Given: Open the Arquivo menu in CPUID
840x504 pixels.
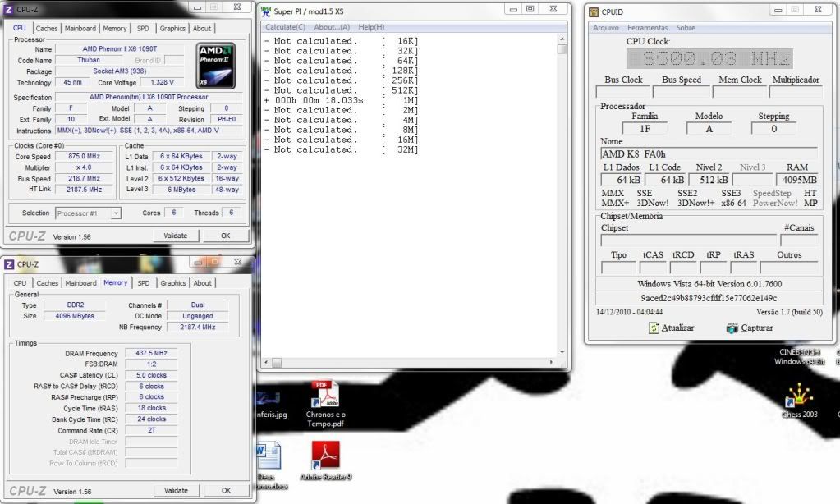Looking at the screenshot, I should 606,28.
